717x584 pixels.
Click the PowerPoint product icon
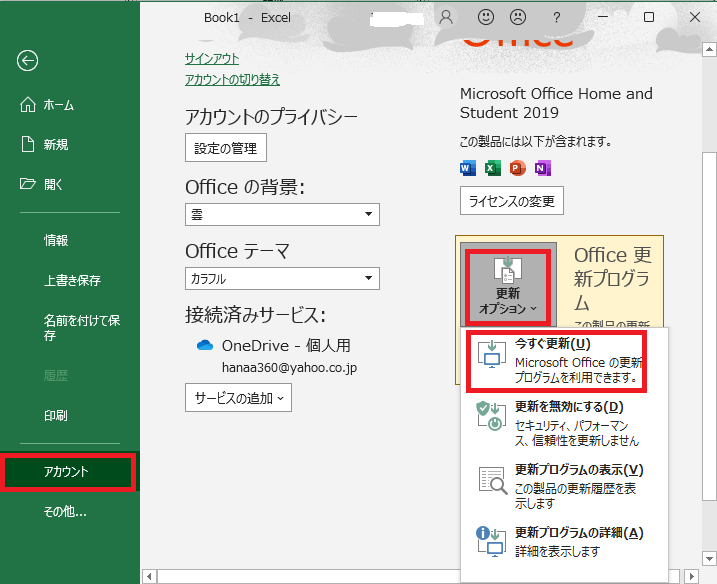(x=518, y=168)
